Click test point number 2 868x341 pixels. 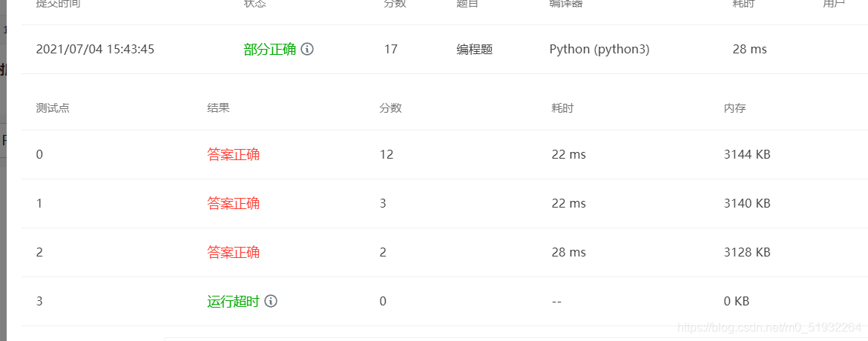39,253
